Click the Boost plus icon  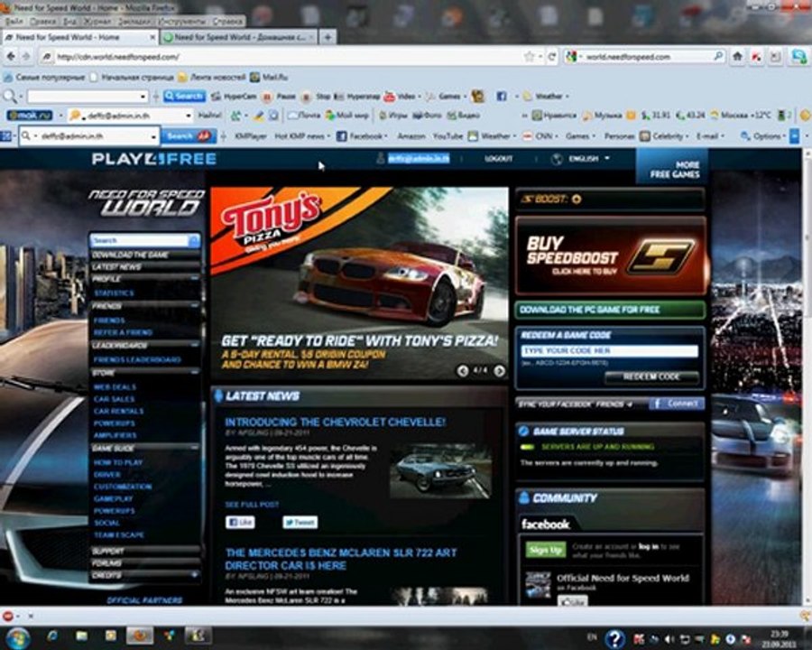(577, 199)
